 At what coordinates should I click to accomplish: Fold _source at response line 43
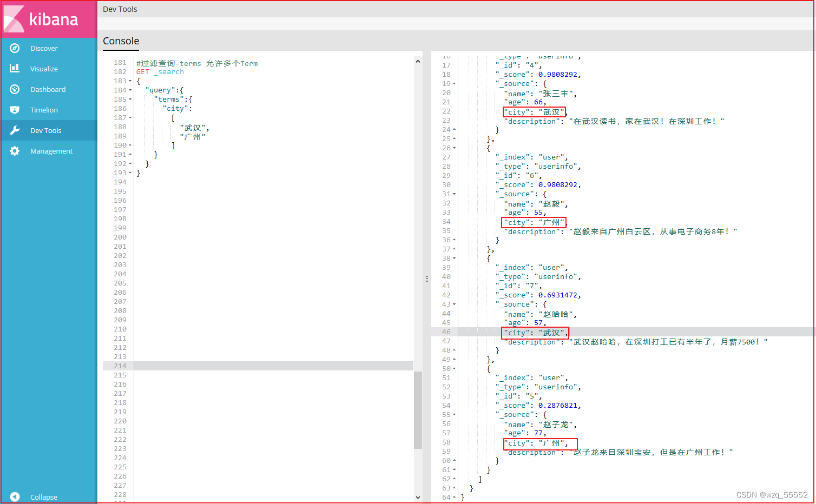454,304
